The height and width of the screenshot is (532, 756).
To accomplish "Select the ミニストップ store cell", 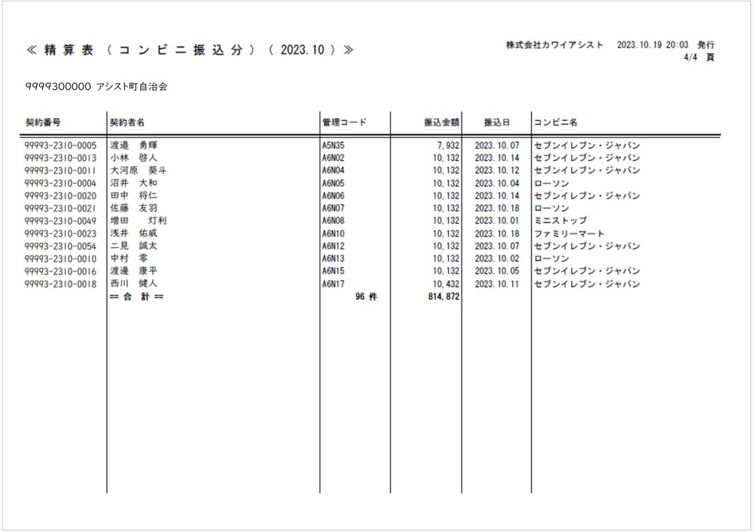I will pyautogui.click(x=560, y=221).
